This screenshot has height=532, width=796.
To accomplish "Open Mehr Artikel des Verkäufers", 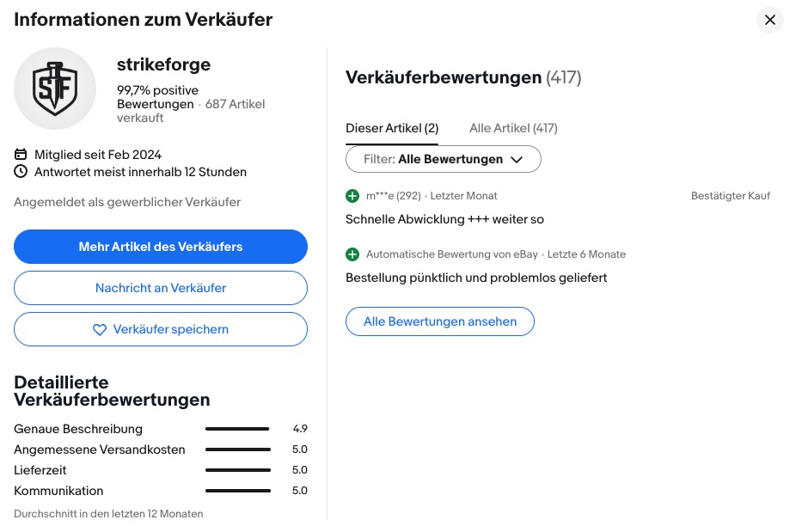I will [x=161, y=247].
